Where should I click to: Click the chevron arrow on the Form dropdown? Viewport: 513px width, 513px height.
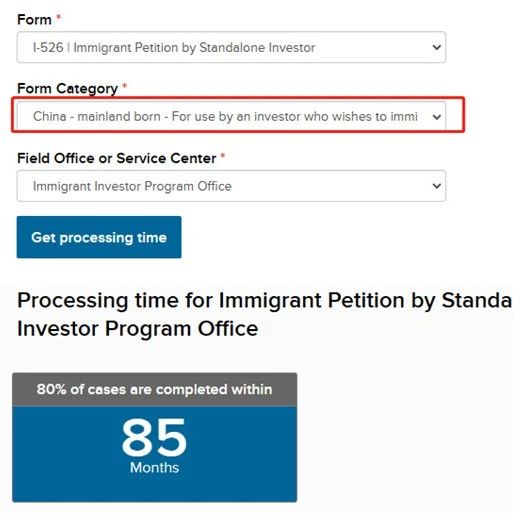(437, 47)
